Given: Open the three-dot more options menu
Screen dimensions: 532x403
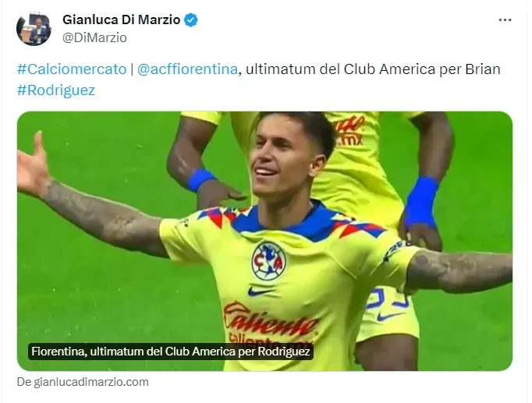Looking at the screenshot, I should click(505, 20).
